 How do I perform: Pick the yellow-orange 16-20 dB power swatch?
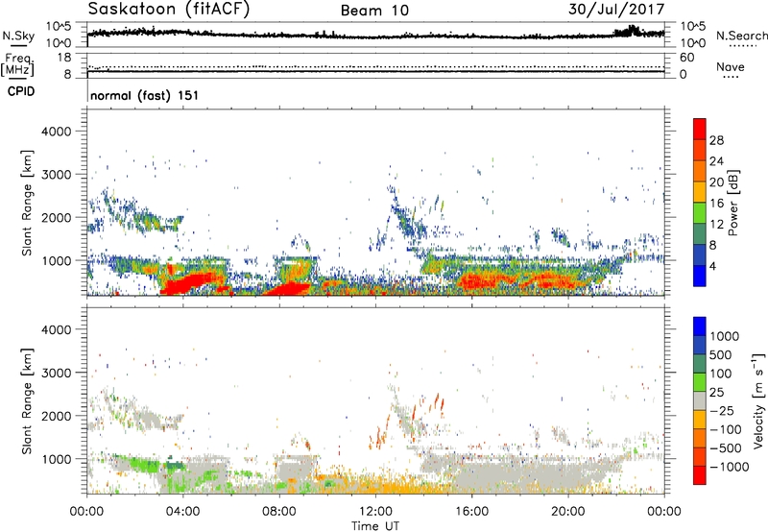coord(700,191)
